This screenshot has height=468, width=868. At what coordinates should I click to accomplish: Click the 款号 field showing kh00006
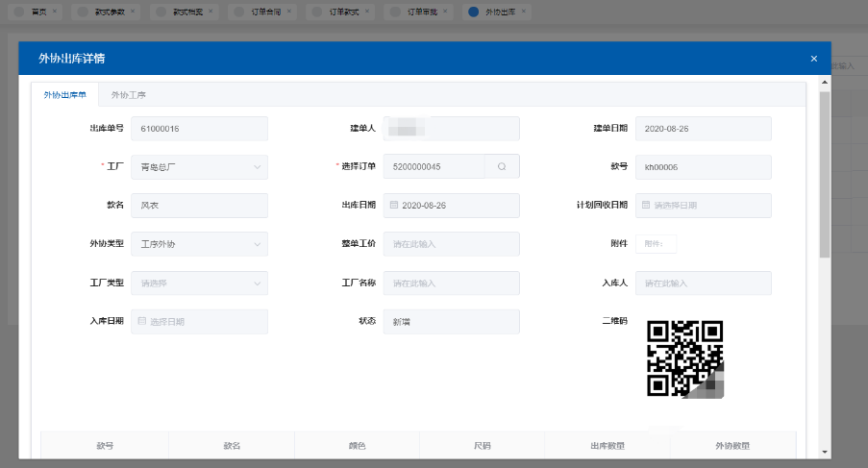[703, 167]
